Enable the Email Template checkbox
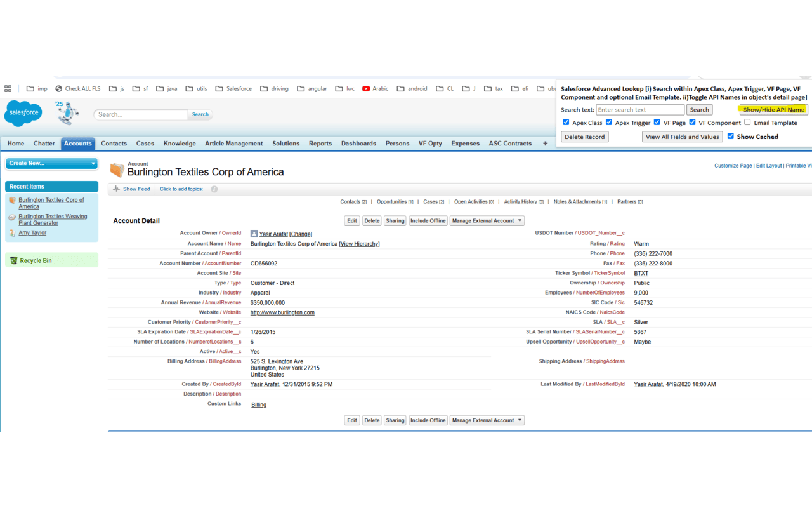This screenshot has width=812, height=508. click(747, 122)
